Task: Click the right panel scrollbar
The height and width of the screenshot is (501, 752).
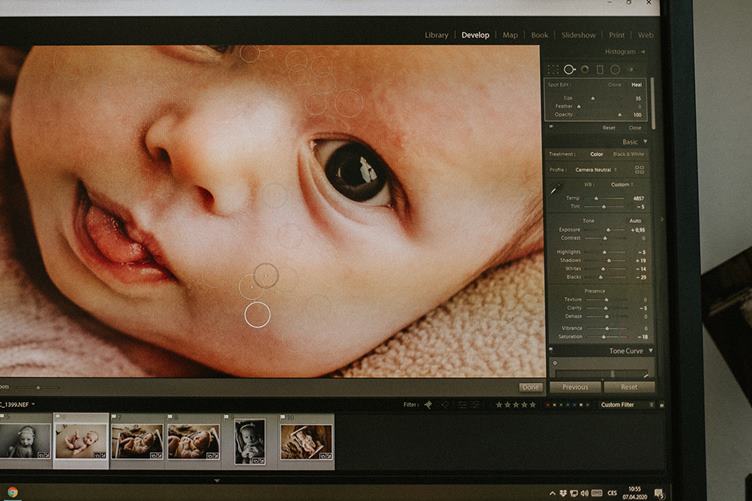Action: (x=652, y=103)
